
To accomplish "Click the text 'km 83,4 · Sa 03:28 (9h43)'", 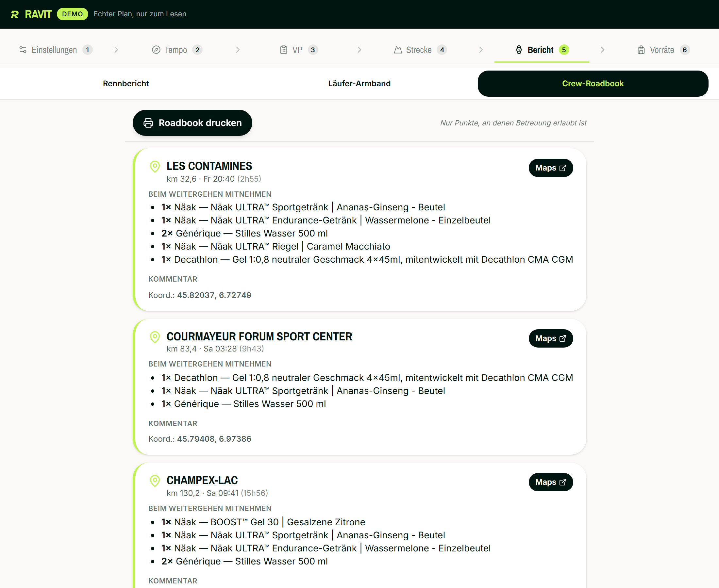I will (215, 349).
